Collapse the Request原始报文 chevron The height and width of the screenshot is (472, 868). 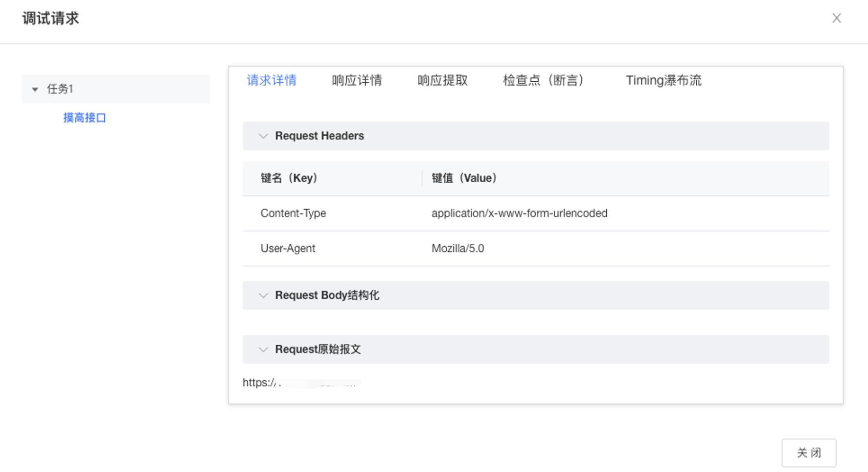263,350
